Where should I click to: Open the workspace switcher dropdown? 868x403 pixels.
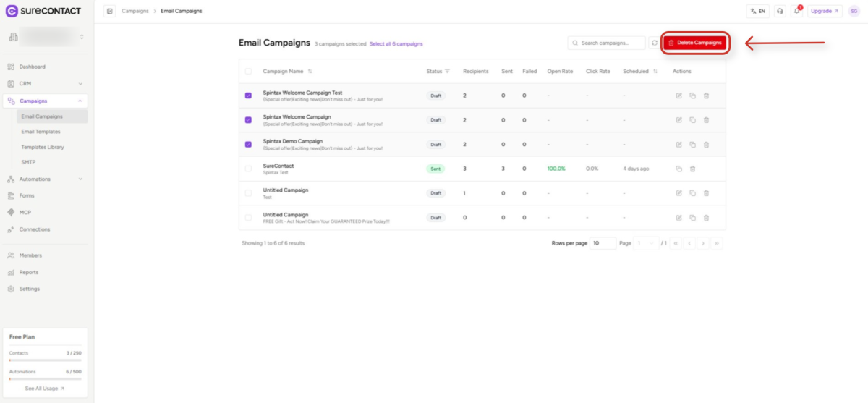[x=47, y=36]
